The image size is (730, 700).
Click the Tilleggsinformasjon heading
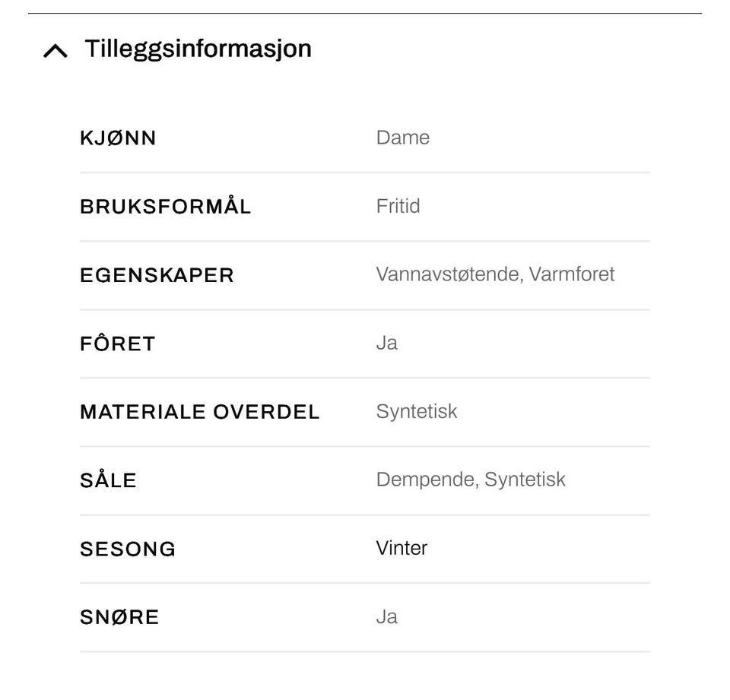pos(198,49)
